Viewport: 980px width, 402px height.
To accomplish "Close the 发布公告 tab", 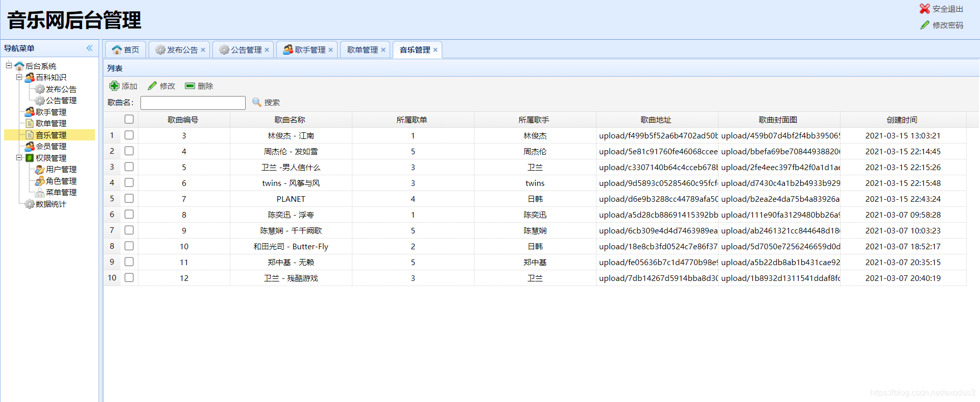I will pos(203,50).
